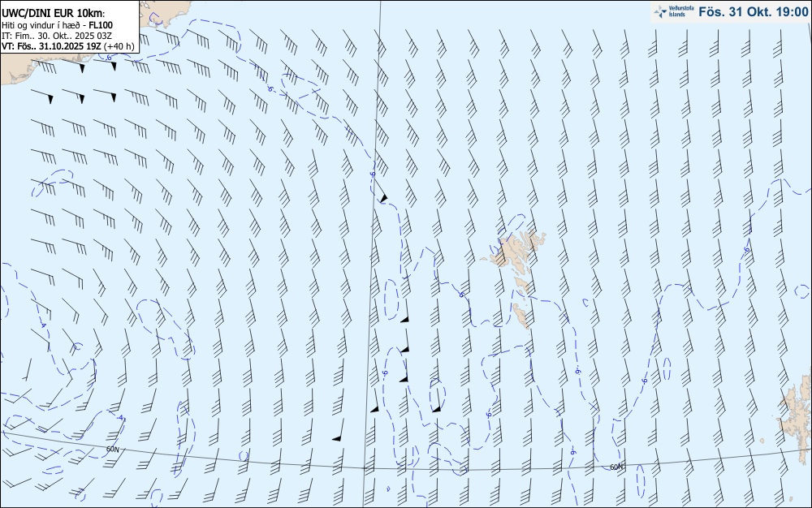Click the 'Hiti og vindur í hæð - FL100' line
Image resolution: width=812 pixels, height=508 pixels.
point(57,25)
